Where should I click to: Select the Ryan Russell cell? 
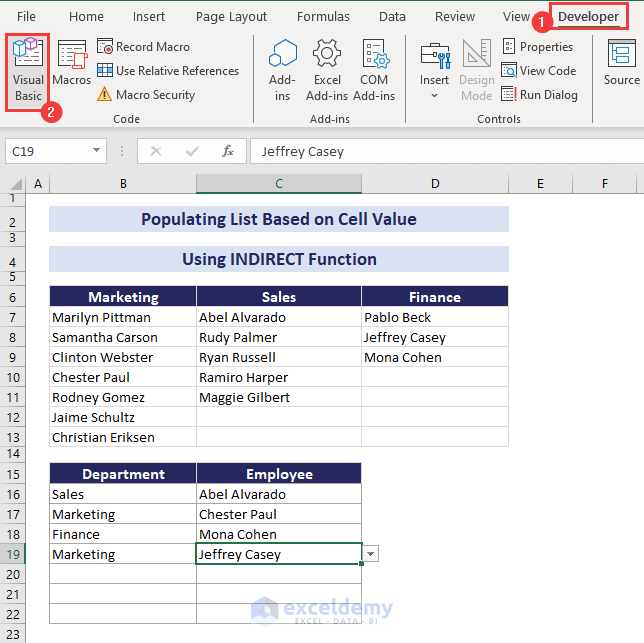[279, 357]
